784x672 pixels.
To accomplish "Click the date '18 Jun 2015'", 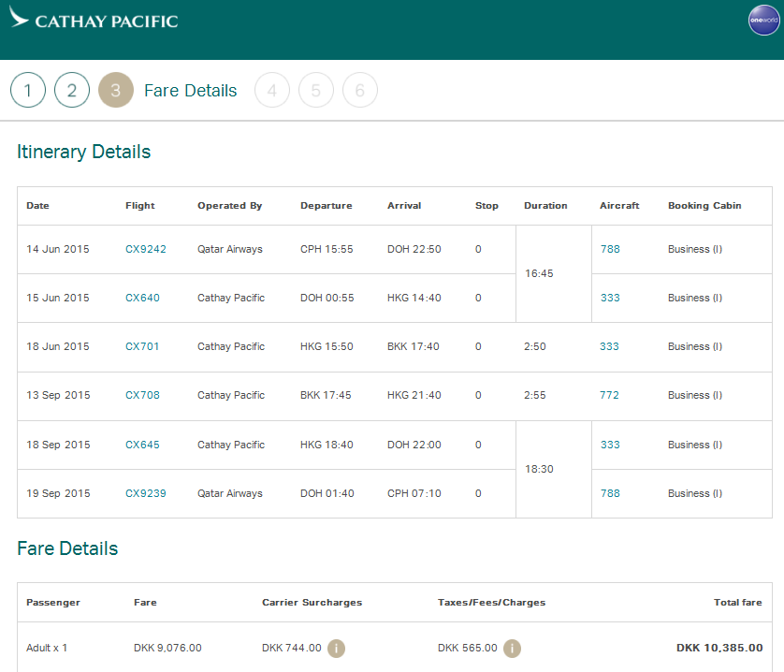I will click(58, 346).
